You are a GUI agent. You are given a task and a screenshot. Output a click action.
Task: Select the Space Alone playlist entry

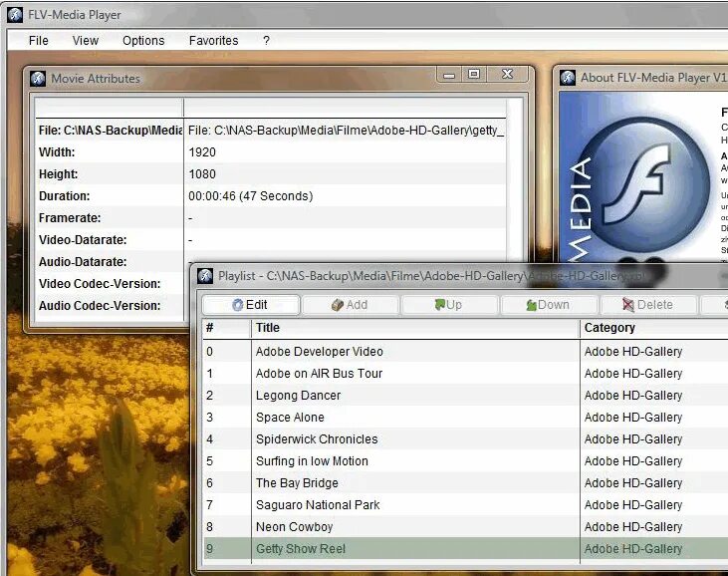(465, 418)
